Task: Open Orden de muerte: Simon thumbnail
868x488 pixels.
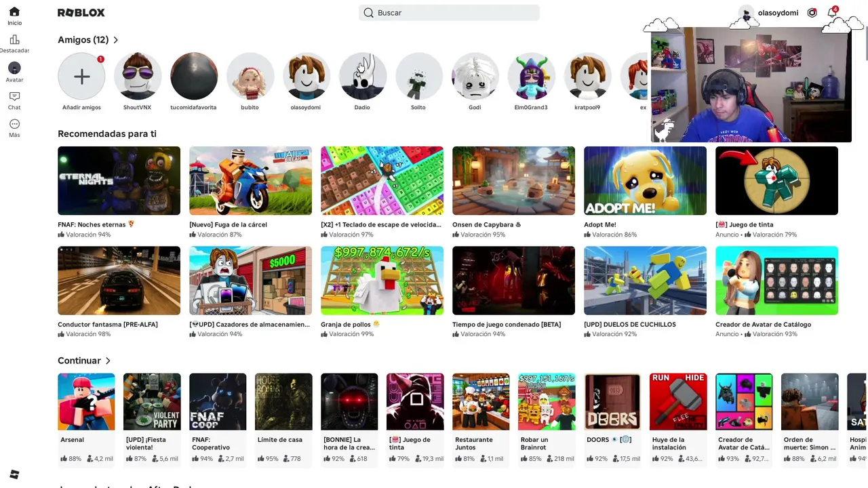Action: [810, 401]
